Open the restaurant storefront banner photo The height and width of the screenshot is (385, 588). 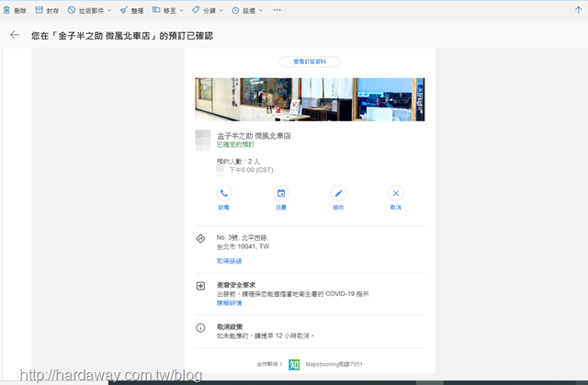[x=310, y=99]
